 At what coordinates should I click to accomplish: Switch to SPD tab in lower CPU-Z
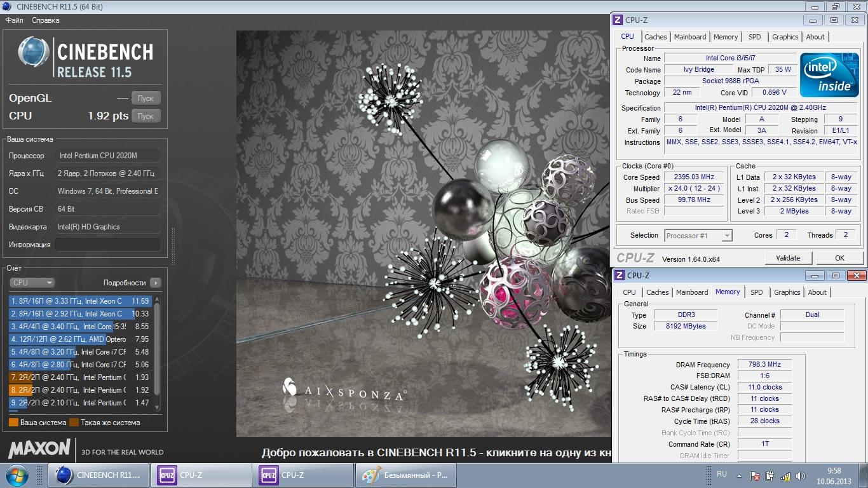point(756,292)
